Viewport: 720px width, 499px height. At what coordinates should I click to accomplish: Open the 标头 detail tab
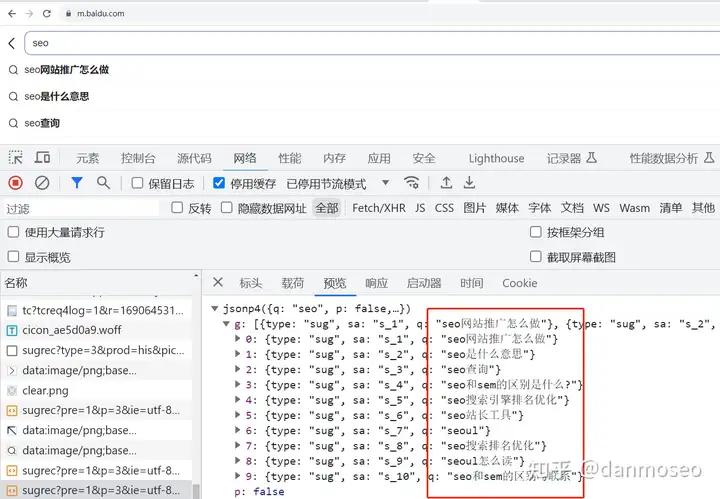(x=251, y=283)
